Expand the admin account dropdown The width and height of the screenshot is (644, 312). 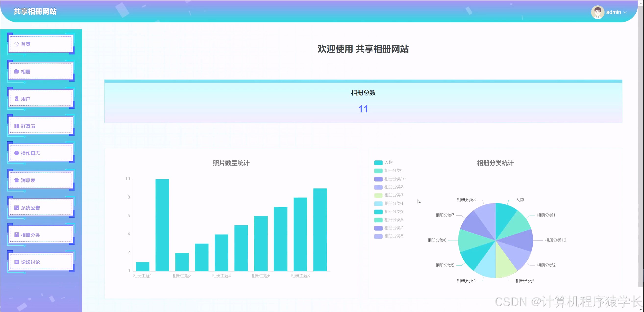pos(626,12)
